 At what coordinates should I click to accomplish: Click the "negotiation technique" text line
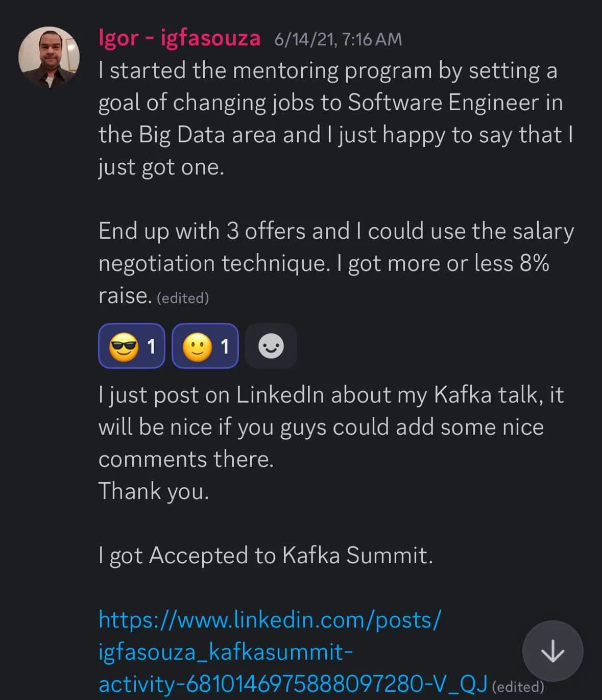pos(323,263)
